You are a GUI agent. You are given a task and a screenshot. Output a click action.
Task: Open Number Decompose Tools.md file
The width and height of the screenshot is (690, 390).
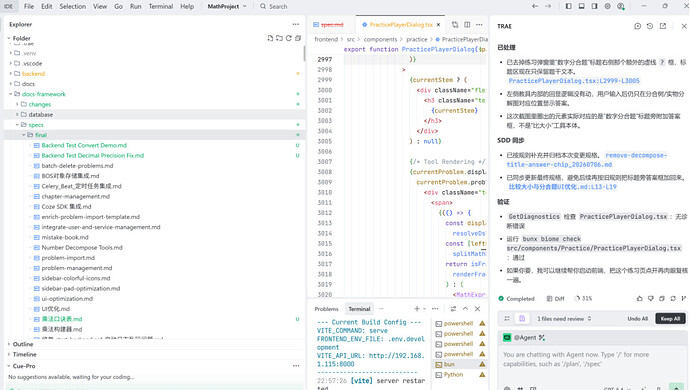coord(82,247)
